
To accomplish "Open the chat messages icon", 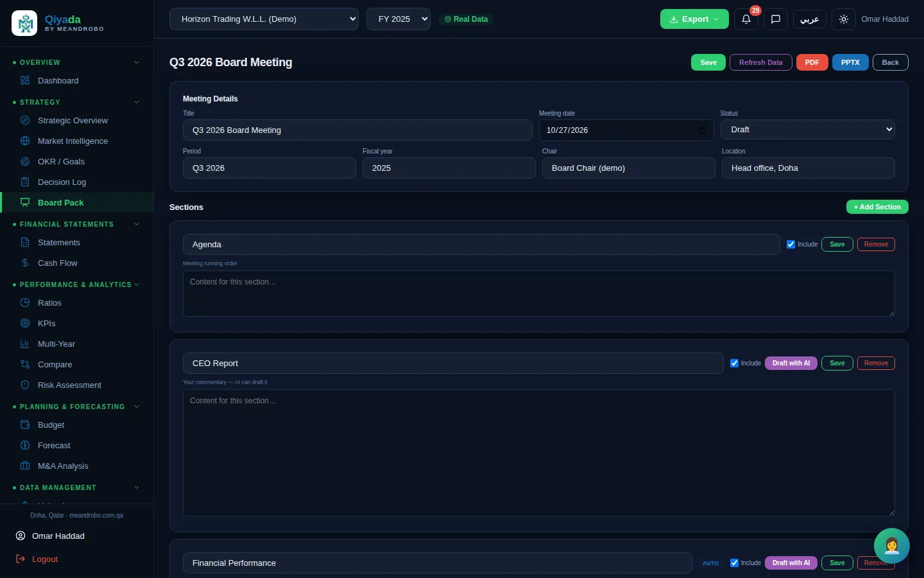I will coord(775,19).
